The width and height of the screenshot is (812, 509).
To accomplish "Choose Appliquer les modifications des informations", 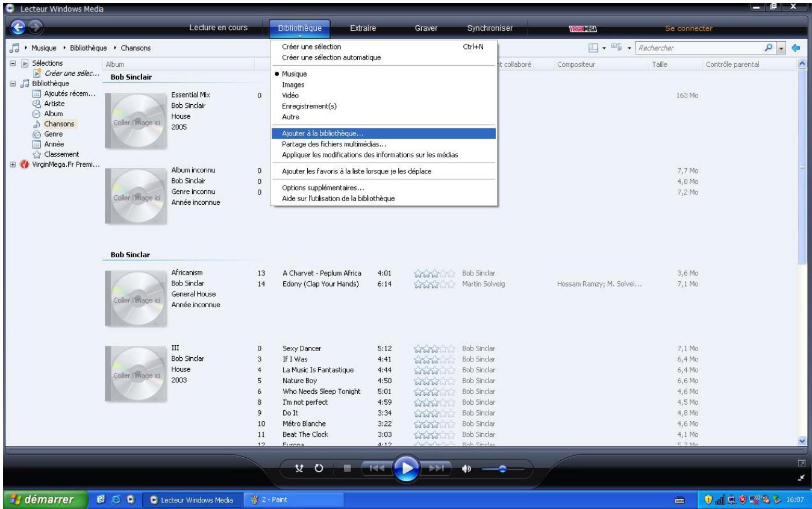I will 384,155.
